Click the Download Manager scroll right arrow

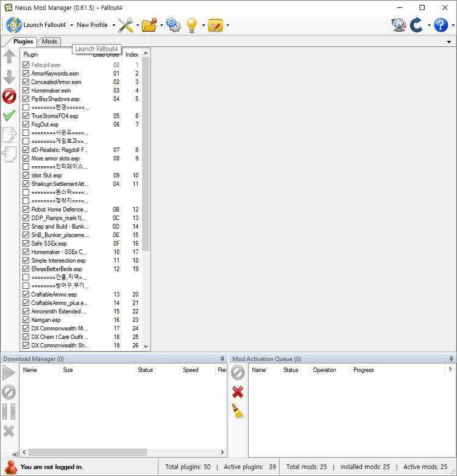coord(222,452)
